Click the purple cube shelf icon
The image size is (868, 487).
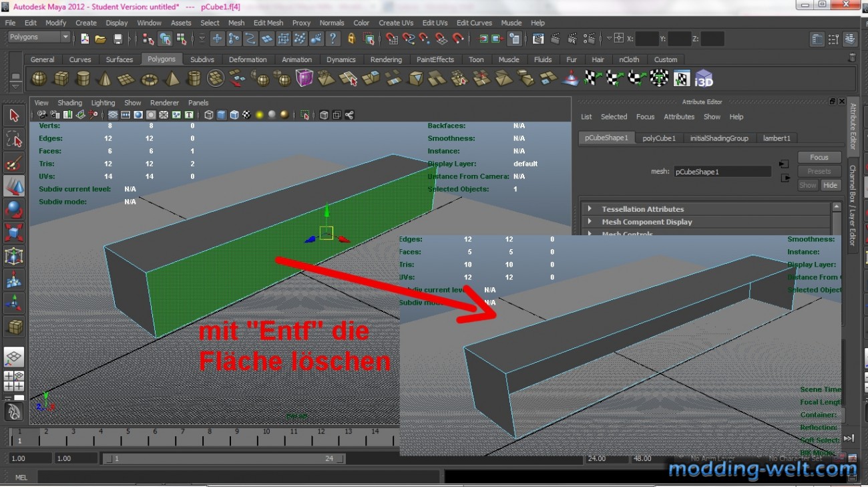click(x=304, y=79)
